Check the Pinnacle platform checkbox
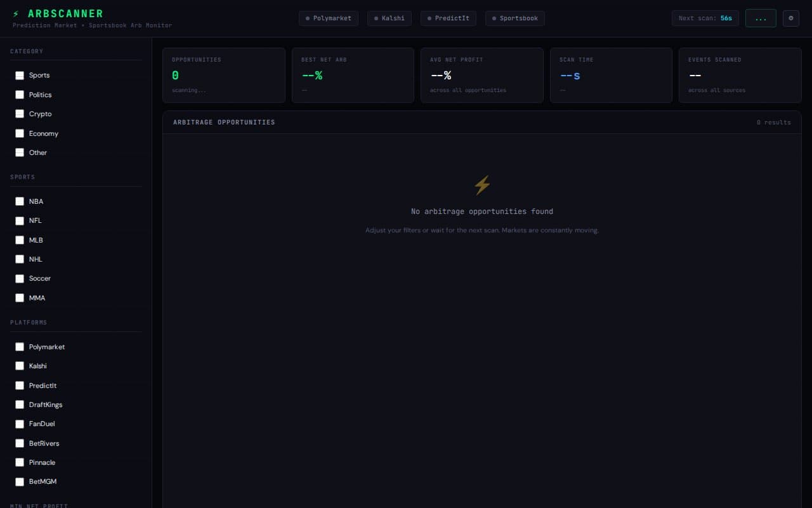This screenshot has height=508, width=812. 20,462
